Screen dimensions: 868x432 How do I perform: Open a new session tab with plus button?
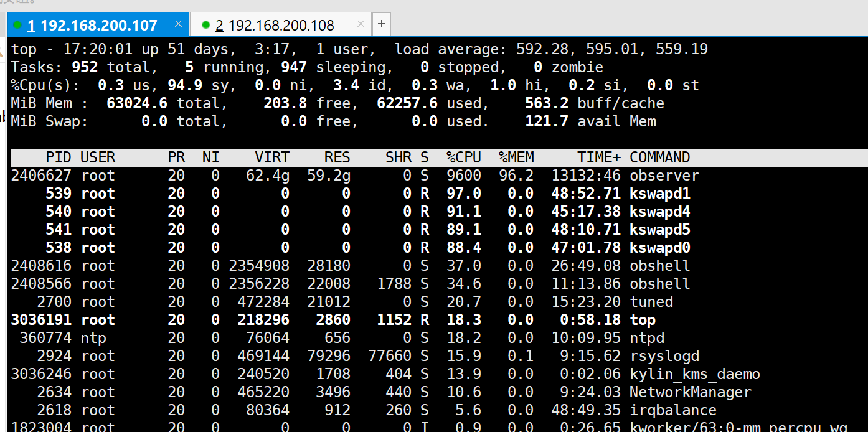pos(382,24)
